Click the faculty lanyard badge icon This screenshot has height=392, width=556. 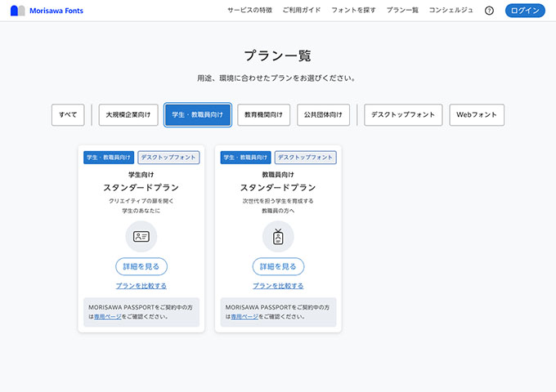278,237
